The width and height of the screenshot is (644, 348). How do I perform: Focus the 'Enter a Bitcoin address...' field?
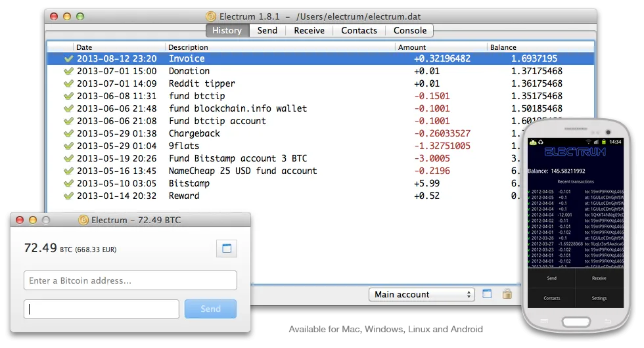tap(130, 281)
